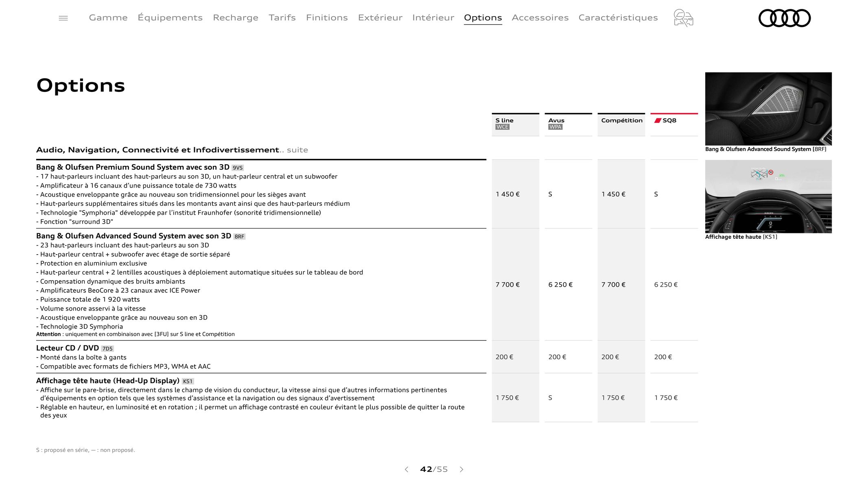868x488 pixels.
Task: Select the S line column header
Action: pyautogui.click(x=515, y=124)
